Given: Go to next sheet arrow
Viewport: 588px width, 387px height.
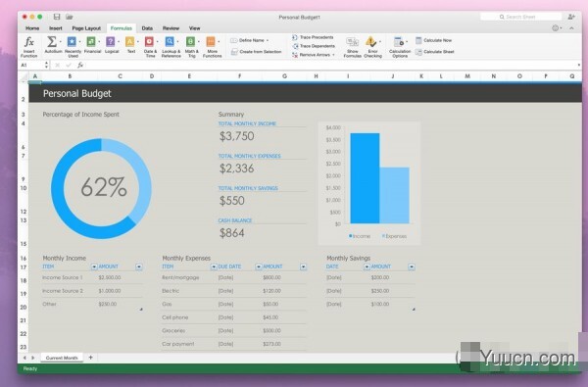Looking at the screenshot, I should pos(32,358).
